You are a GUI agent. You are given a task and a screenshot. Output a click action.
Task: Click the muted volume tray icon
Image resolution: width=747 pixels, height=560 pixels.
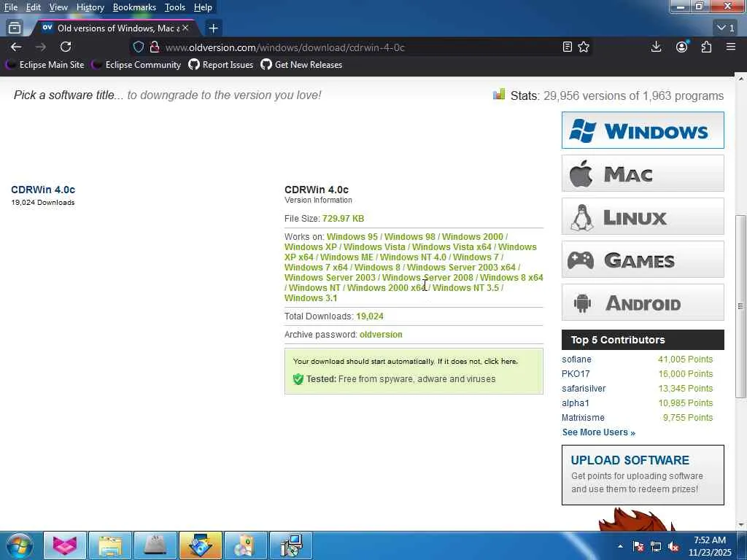(673, 547)
